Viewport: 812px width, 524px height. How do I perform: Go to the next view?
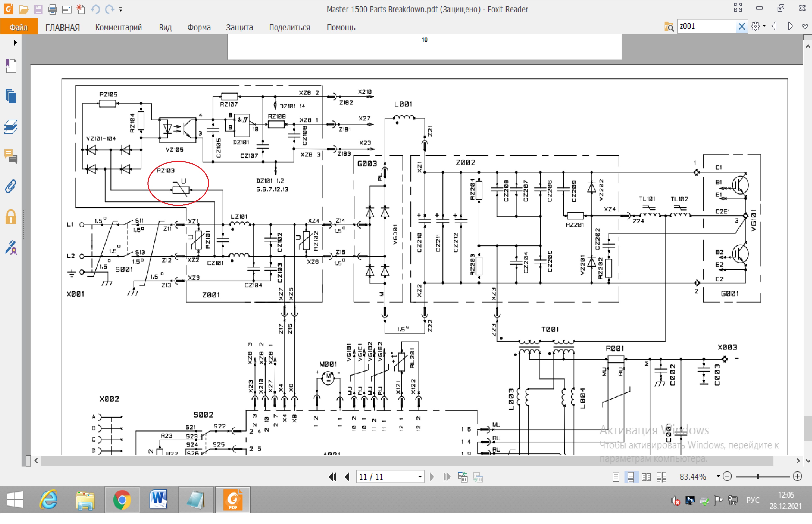(478, 477)
